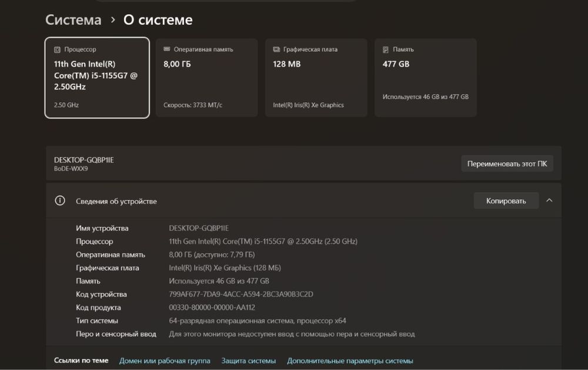Select the BoDE-WXX9 model text
This screenshot has width=588, height=370.
tap(71, 169)
